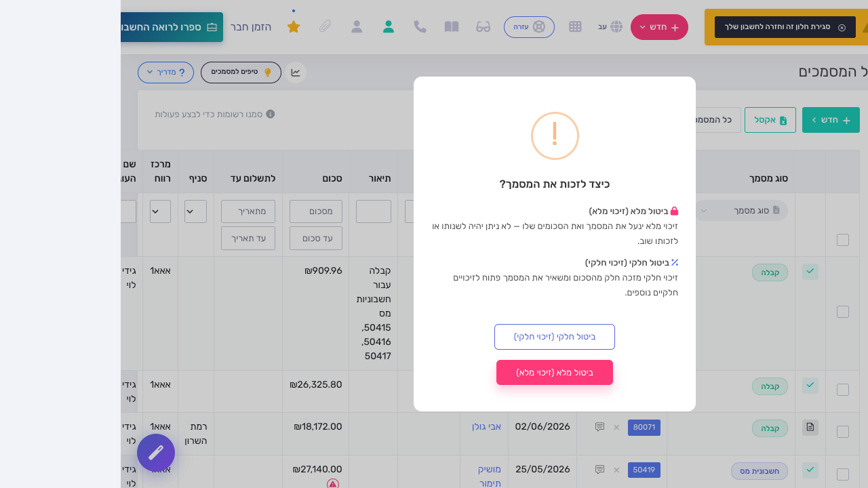Viewport: 868px width, 488px height.
Task: Open the עזרה help button
Action: (x=529, y=27)
